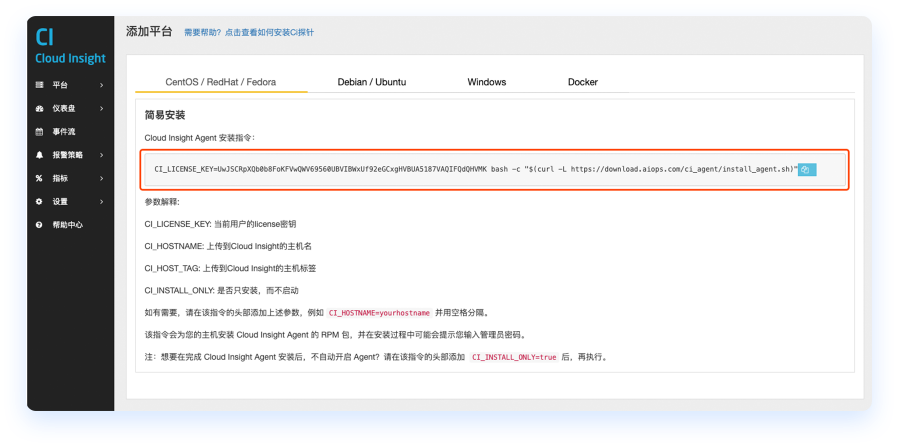This screenshot has width=899, height=448.
Task: Click the 报警策略 bell icon
Action: [x=39, y=155]
